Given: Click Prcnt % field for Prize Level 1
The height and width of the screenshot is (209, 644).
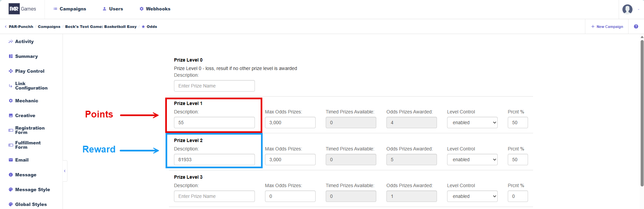Looking at the screenshot, I should click(x=518, y=123).
